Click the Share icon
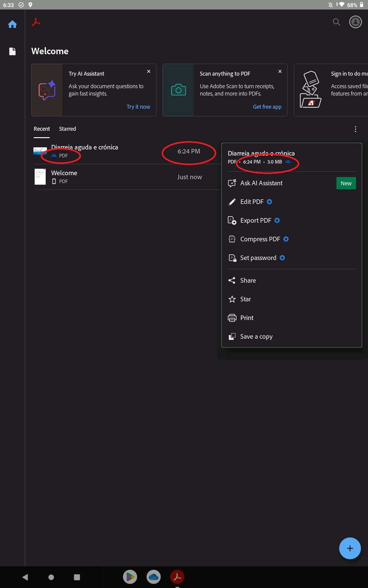 click(232, 281)
